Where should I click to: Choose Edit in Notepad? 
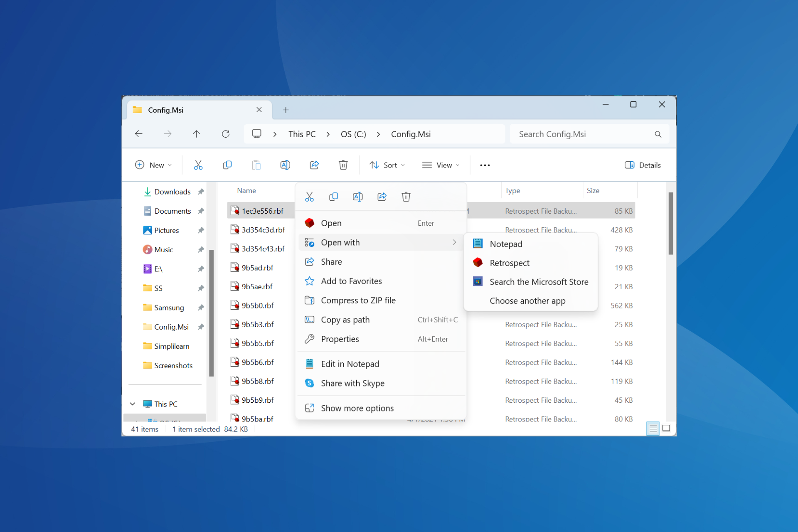[x=381, y=364]
